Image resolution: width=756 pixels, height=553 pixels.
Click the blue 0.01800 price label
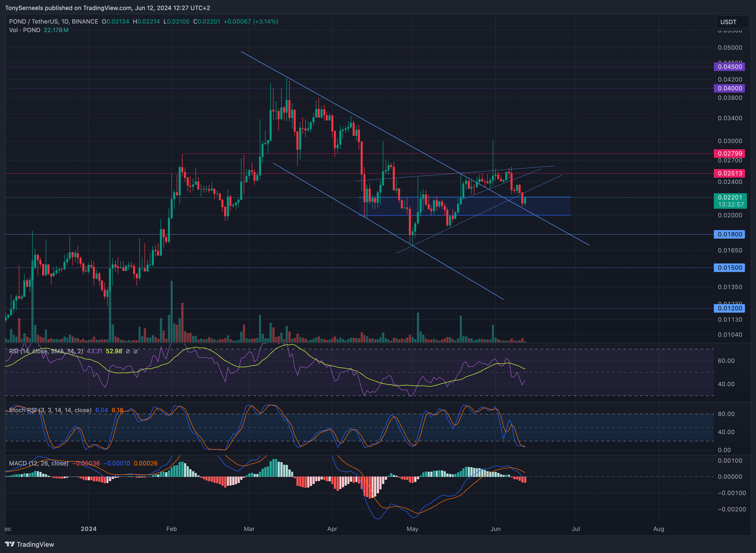(730, 234)
